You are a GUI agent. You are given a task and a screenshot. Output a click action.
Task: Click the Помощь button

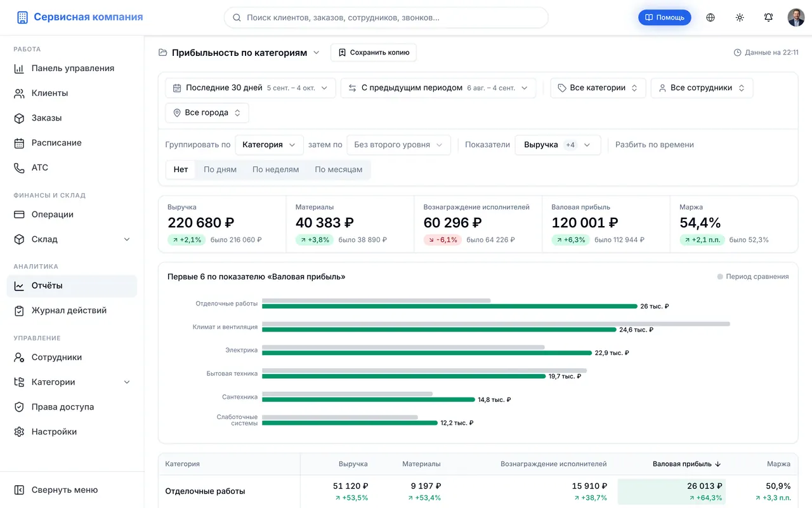[x=665, y=18]
